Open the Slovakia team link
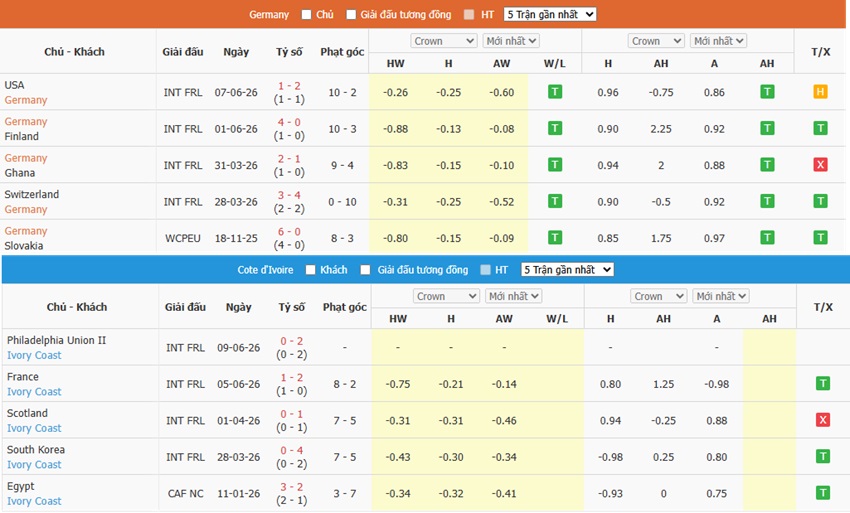The image size is (850, 513). click(x=24, y=245)
